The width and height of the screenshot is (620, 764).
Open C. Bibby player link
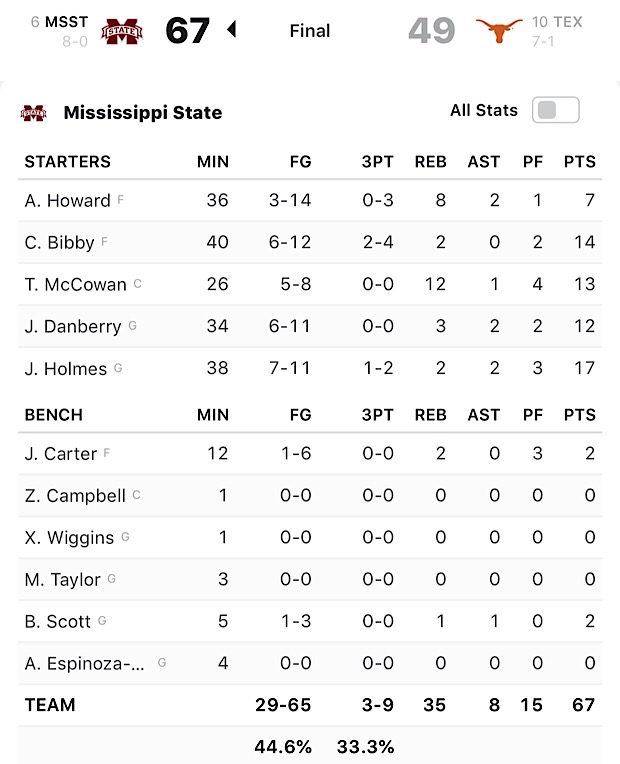tap(59, 242)
